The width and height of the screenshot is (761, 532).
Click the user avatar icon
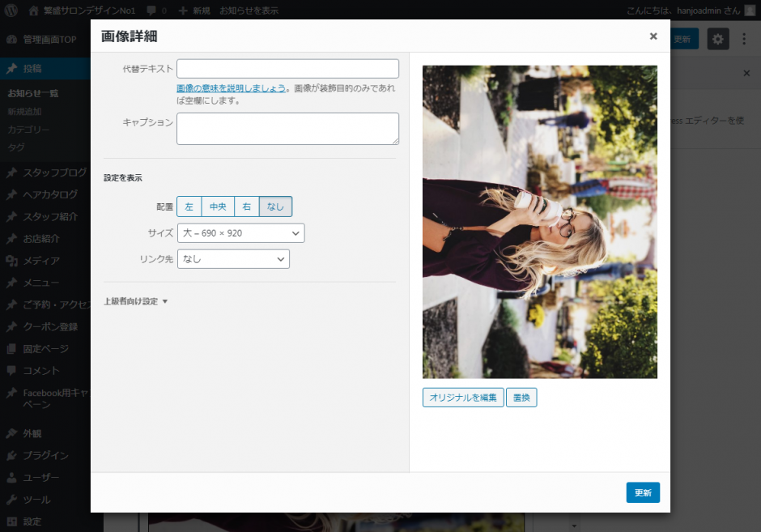coord(749,11)
